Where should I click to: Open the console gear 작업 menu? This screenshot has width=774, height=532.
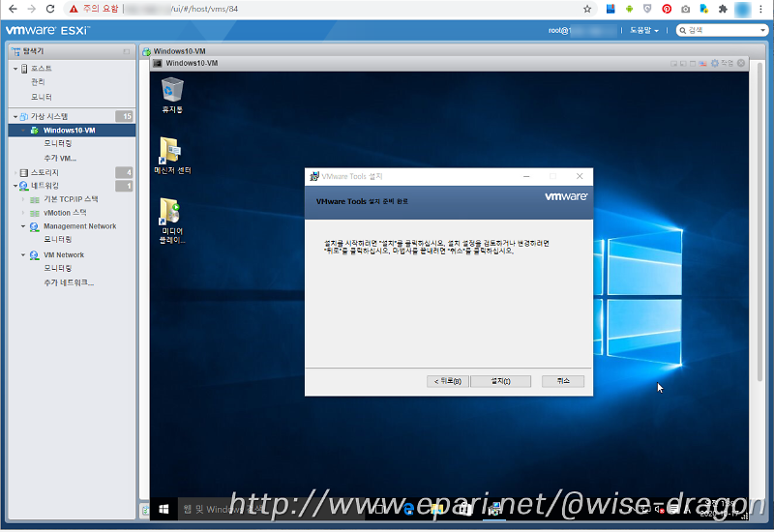click(722, 63)
